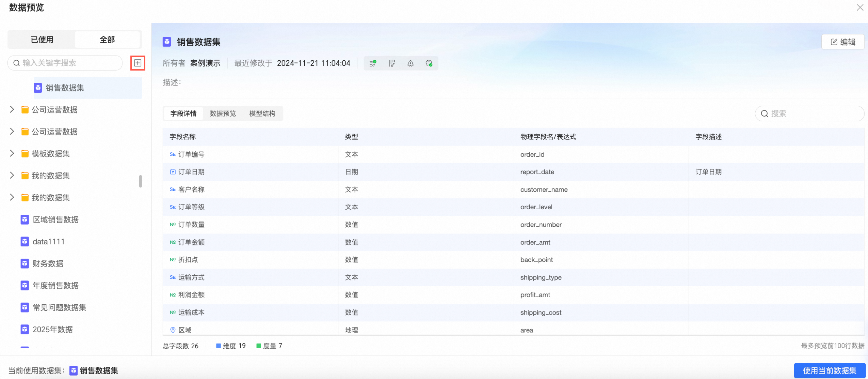The width and height of the screenshot is (868, 379).
Task: Expand the 模板数据集 folder
Action: point(12,153)
